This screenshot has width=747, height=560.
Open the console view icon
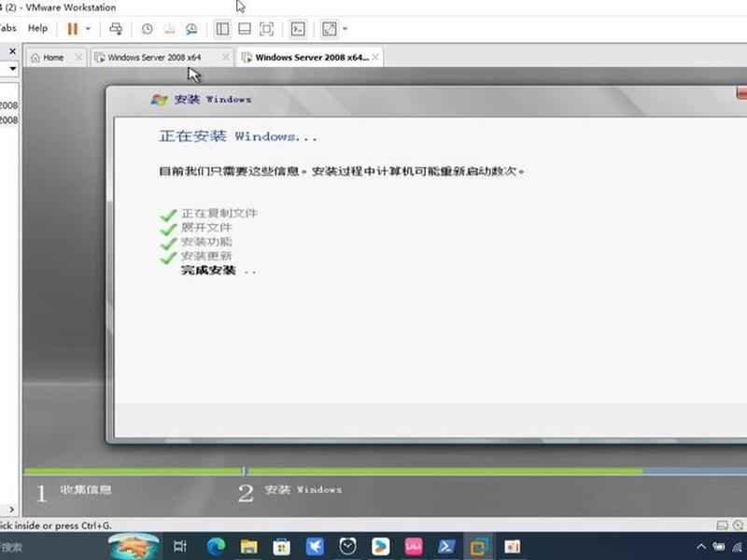(298, 29)
